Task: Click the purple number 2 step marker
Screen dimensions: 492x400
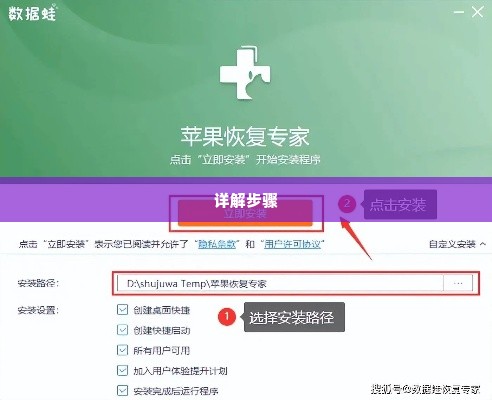Action: pyautogui.click(x=347, y=204)
